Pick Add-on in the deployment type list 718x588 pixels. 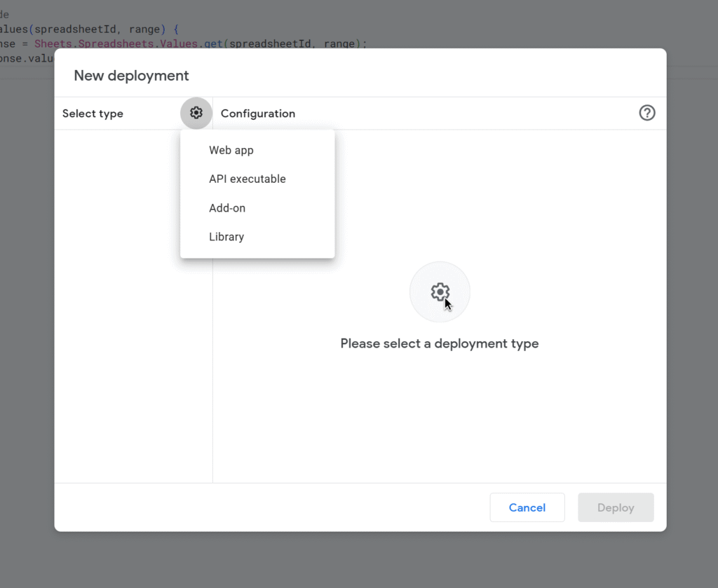[x=227, y=208]
